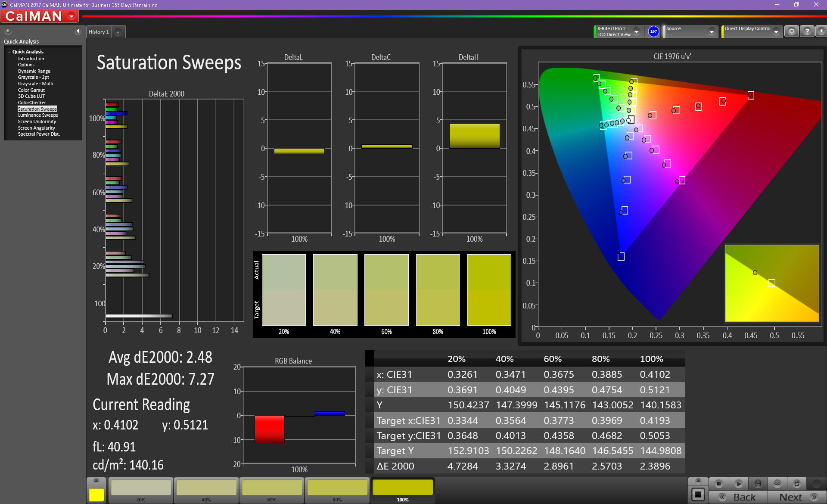Image resolution: width=827 pixels, height=504 pixels.
Task: Click the read series bracket icon
Action: pyautogui.click(x=758, y=483)
